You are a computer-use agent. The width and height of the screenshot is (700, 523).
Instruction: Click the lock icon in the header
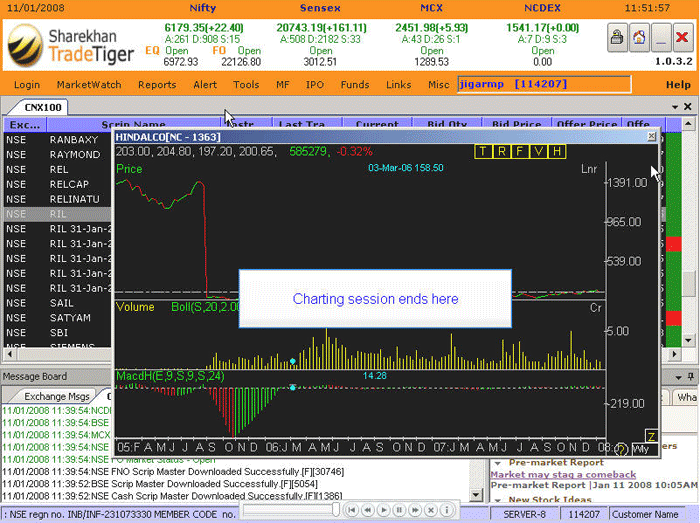617,38
